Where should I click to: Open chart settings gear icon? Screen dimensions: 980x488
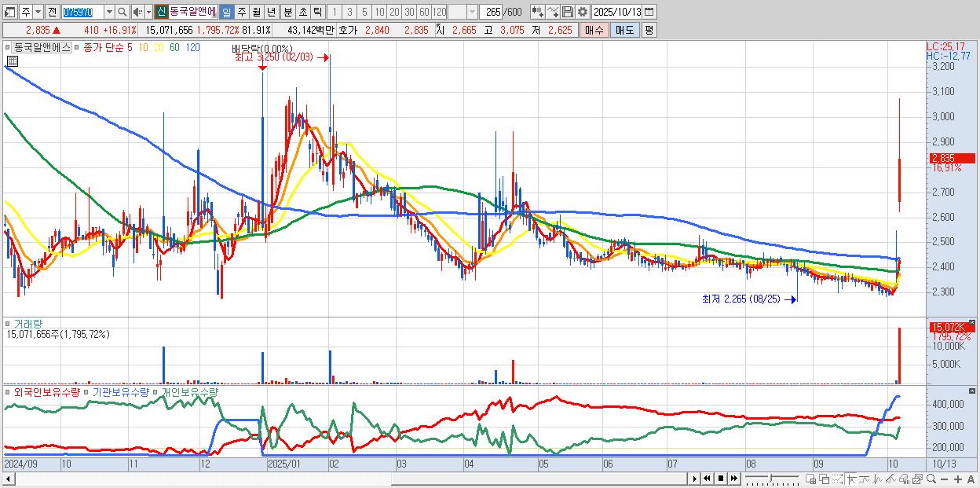point(583,12)
